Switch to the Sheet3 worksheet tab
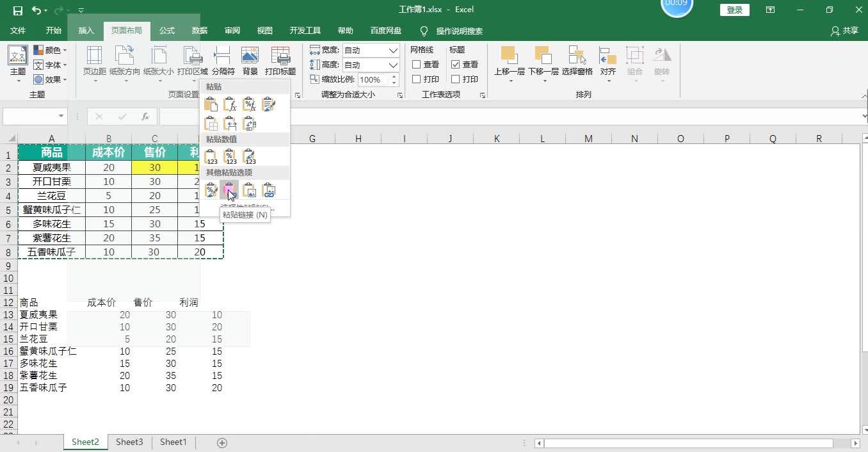The height and width of the screenshot is (452, 868). [129, 442]
